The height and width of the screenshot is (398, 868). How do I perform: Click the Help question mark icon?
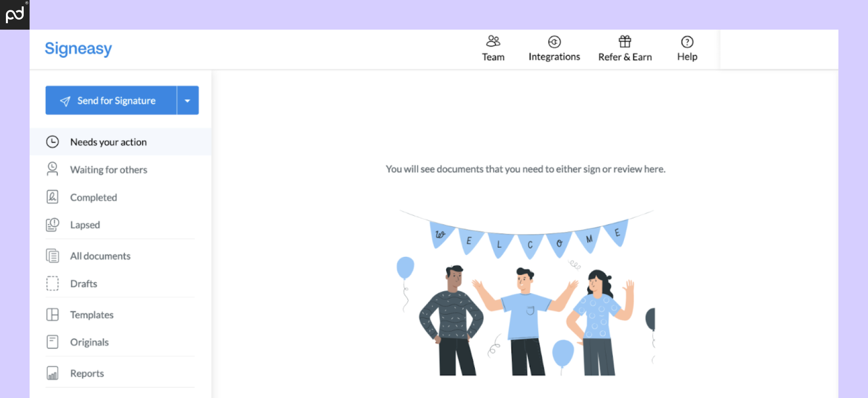(x=687, y=41)
